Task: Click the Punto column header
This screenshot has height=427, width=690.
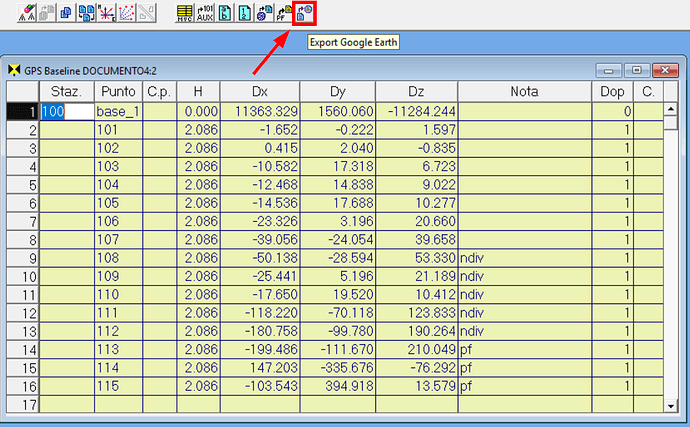Action: 118,92
